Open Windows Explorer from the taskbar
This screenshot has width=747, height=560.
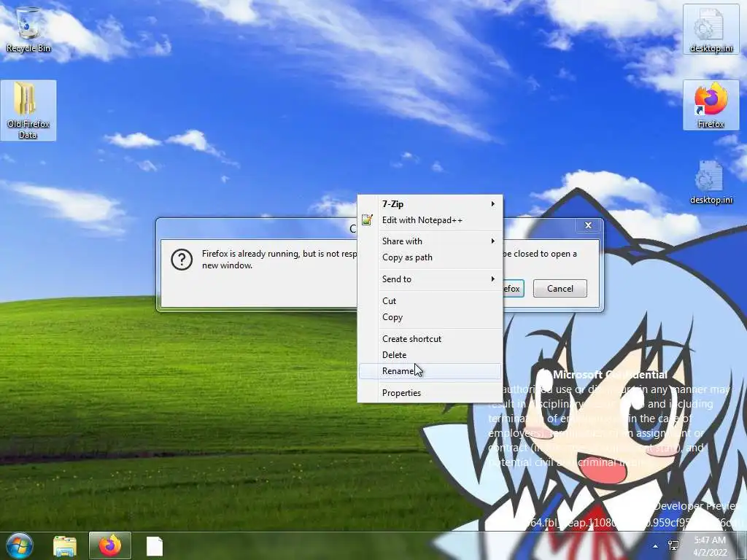tap(65, 545)
